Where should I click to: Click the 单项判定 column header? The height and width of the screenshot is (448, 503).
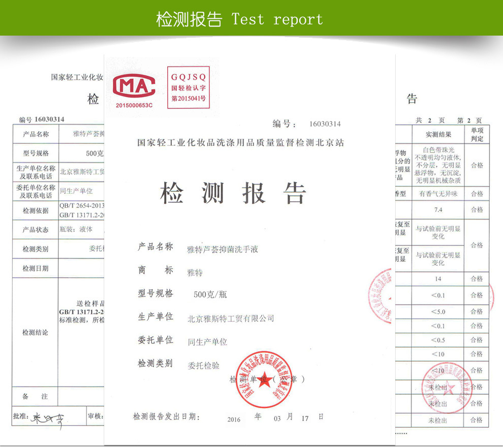tap(477, 135)
